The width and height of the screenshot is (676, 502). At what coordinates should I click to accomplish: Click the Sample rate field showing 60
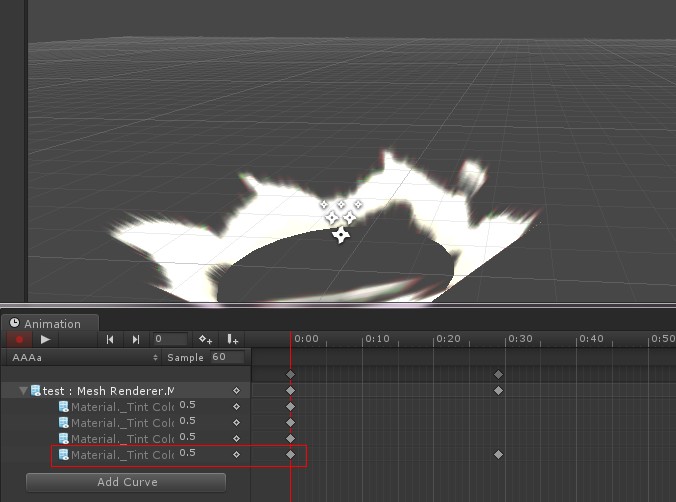(227, 357)
